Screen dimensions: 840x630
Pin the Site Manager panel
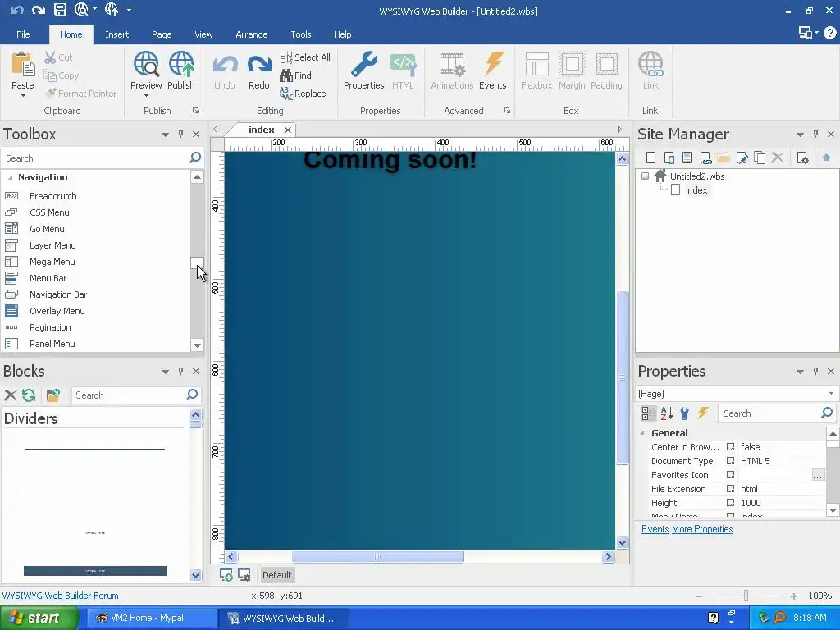(815, 134)
